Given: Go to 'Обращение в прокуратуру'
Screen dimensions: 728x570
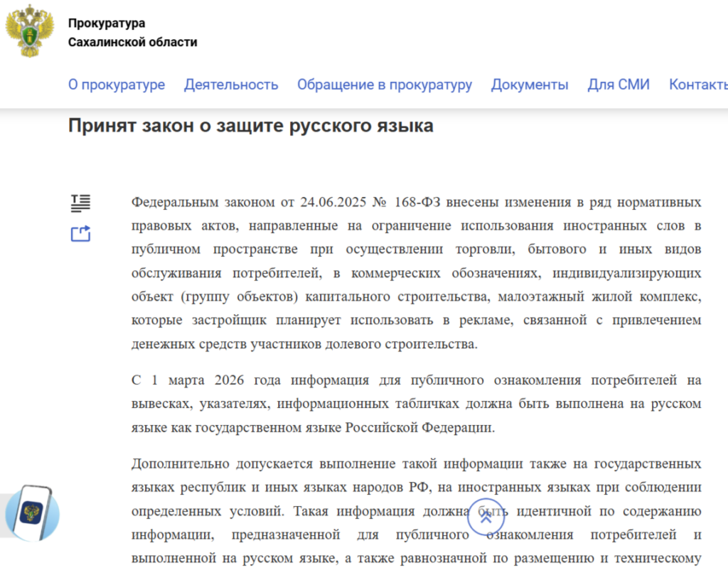Looking at the screenshot, I should (x=385, y=85).
